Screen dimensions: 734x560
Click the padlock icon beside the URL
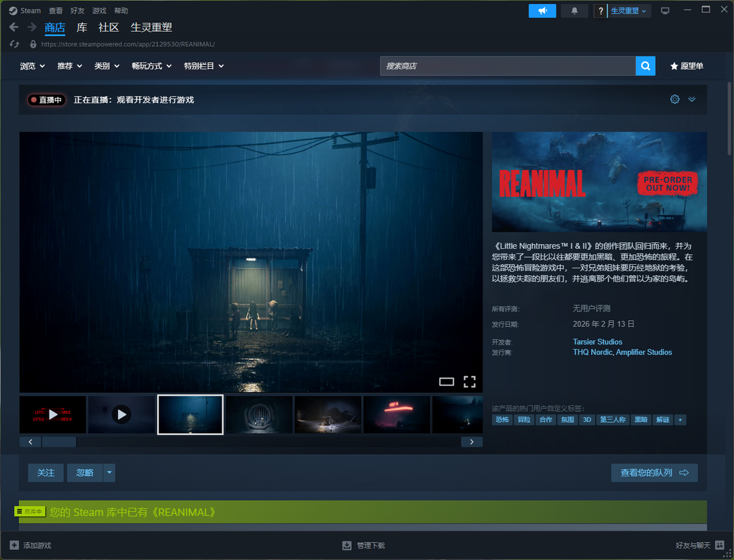[x=33, y=44]
